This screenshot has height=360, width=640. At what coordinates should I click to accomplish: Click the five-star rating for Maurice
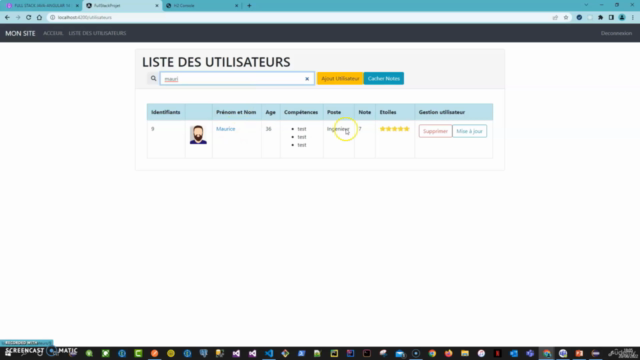[394, 129]
